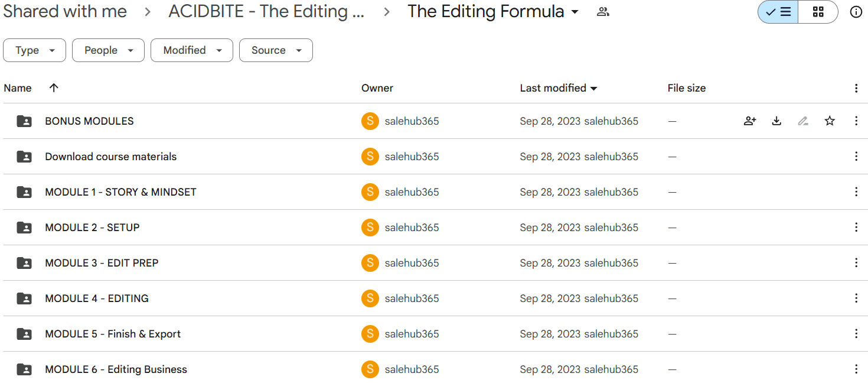The width and height of the screenshot is (868, 383).
Task: Open more actions for Download course materials
Action: [x=856, y=157]
